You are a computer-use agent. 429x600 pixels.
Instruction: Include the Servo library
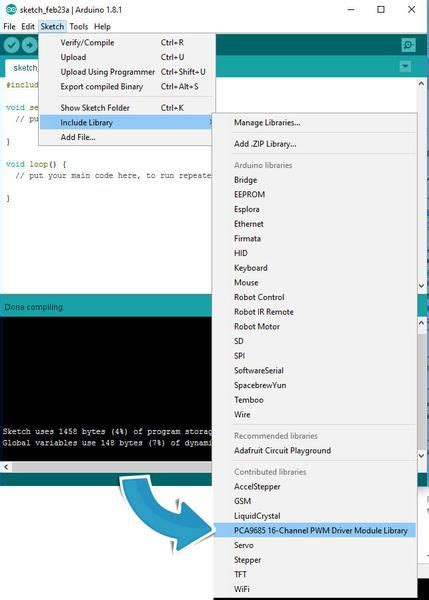[x=315, y=545]
